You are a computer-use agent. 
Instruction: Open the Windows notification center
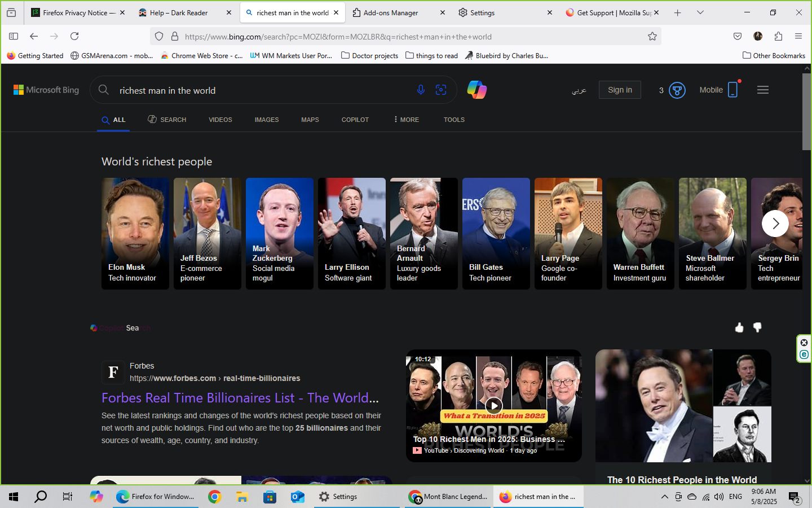click(x=795, y=497)
